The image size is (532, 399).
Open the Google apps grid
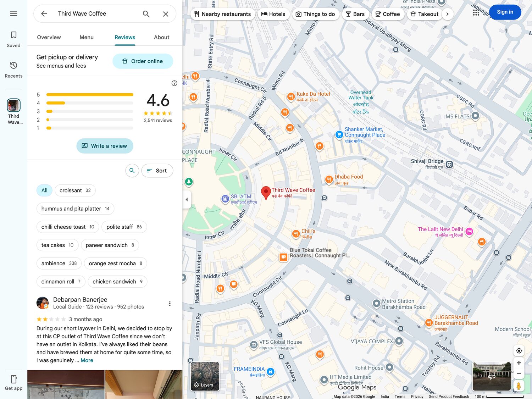click(x=476, y=12)
